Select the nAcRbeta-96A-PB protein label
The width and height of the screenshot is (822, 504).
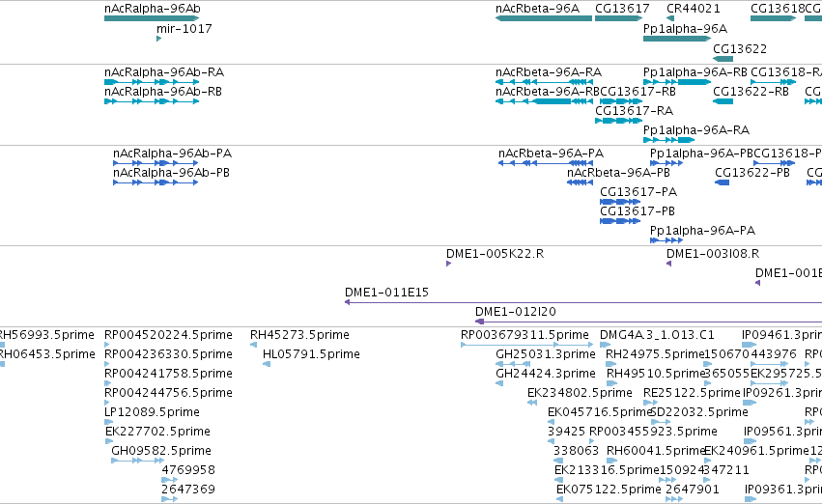tap(618, 173)
